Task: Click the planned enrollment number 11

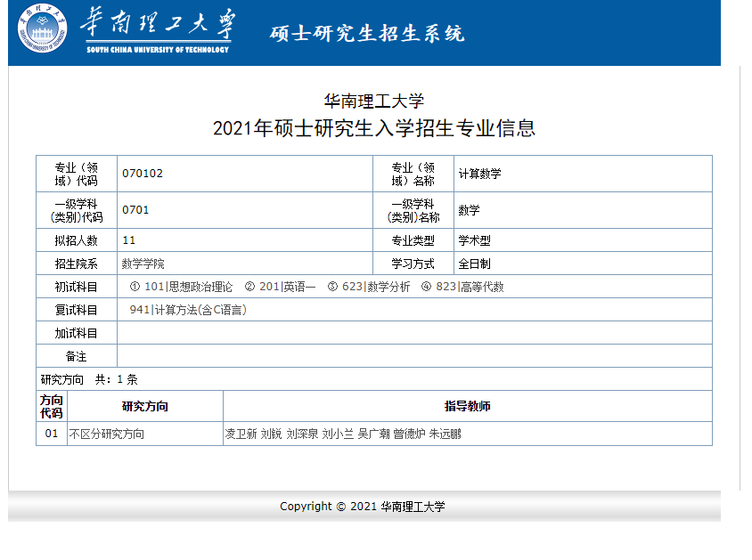Action: 129,240
